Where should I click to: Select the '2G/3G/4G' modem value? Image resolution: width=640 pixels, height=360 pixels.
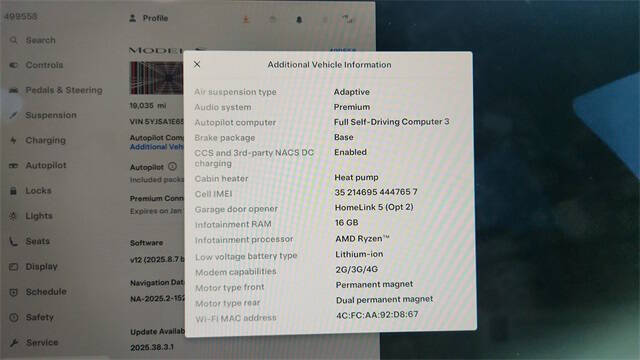[x=356, y=269]
